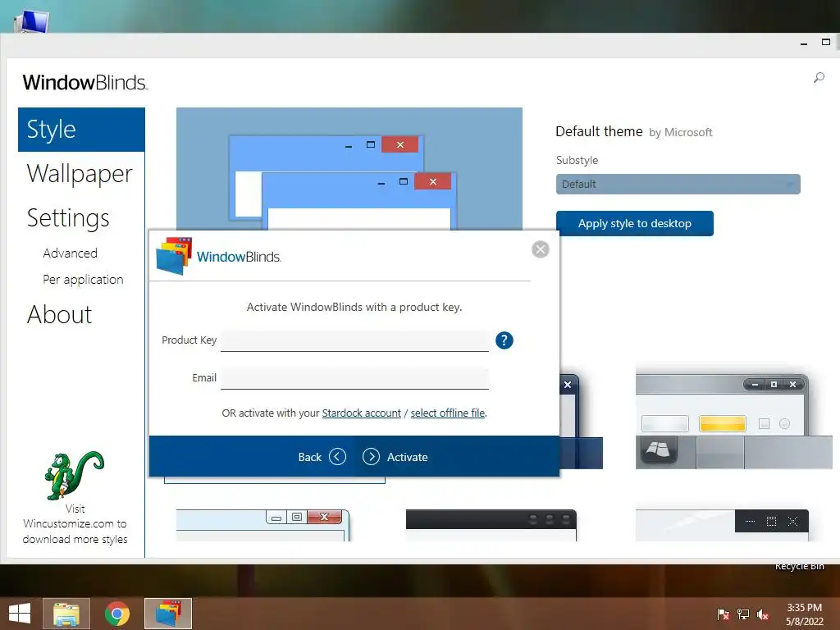Select the dark flat-button style thumbnail
The height and width of the screenshot is (630, 840).
click(722, 525)
